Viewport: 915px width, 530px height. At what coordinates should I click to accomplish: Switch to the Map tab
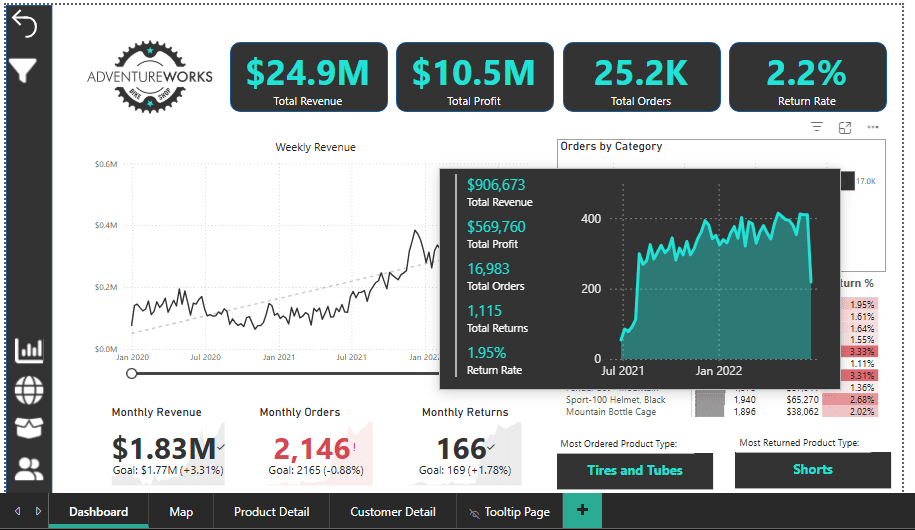click(181, 512)
